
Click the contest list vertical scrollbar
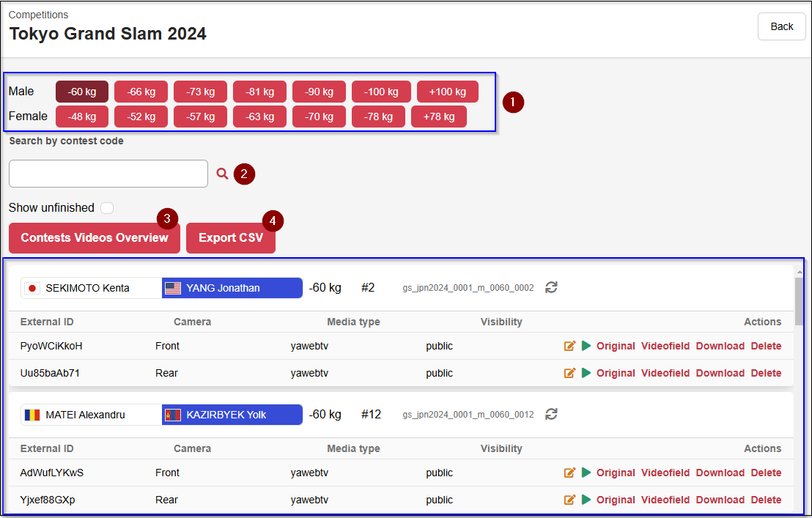799,300
